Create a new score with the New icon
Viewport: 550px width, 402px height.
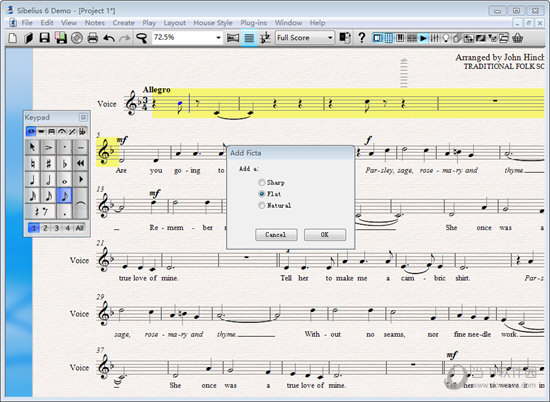click(13, 38)
